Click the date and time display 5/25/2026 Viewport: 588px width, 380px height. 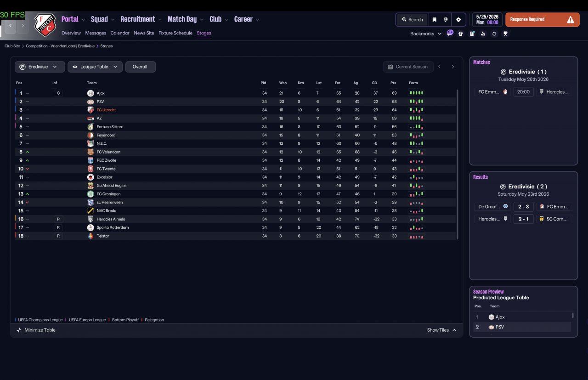(x=487, y=19)
